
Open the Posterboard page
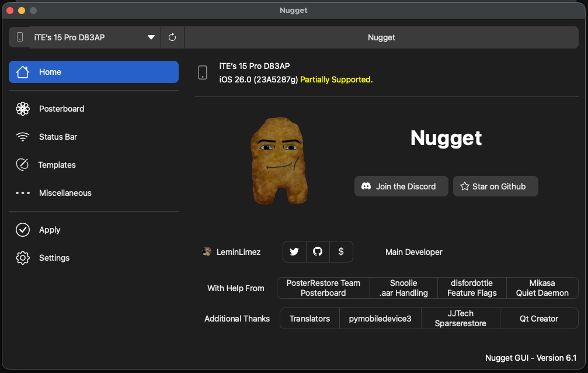tap(94, 109)
